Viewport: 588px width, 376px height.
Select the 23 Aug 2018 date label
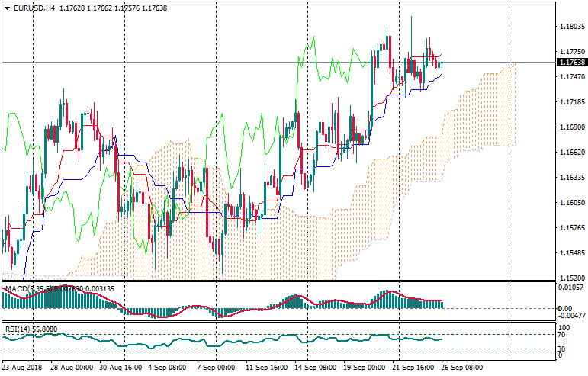[24, 368]
